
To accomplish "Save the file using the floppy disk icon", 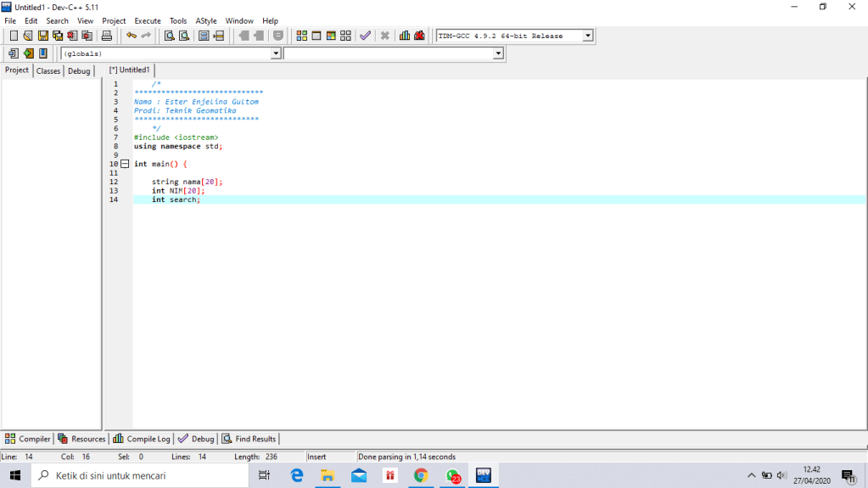I will [42, 36].
